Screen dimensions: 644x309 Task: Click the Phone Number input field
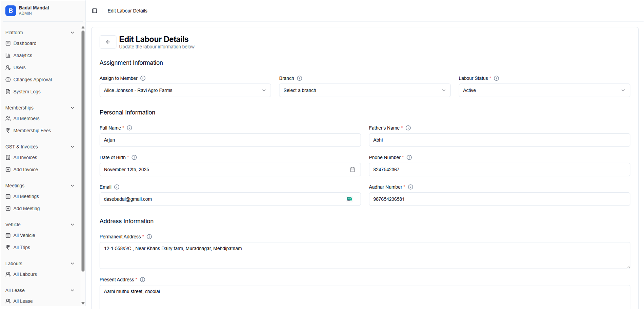(x=499, y=170)
